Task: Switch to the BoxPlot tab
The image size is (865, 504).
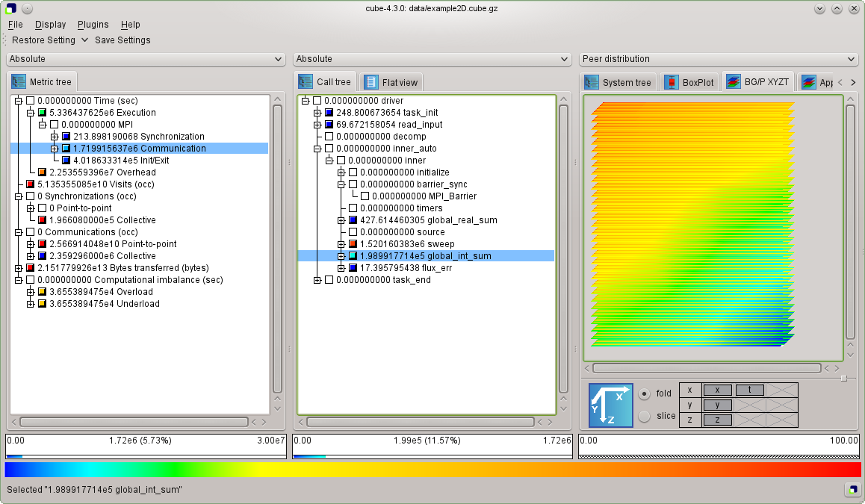Action: (x=689, y=82)
